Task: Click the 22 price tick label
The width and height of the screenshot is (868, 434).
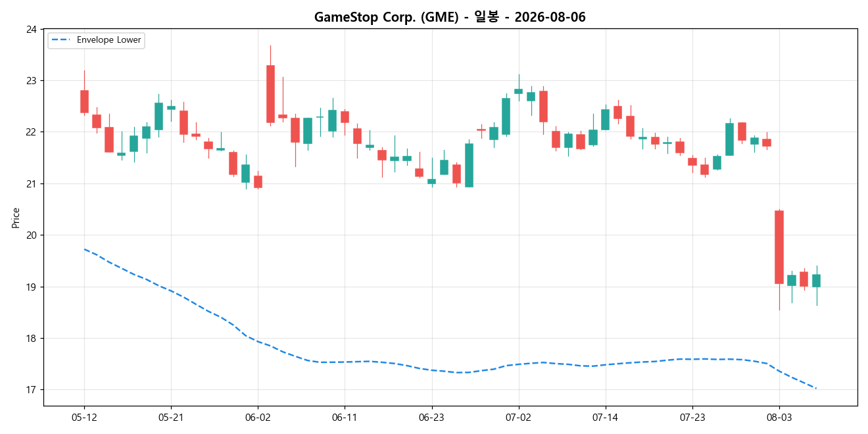Action: [32, 132]
